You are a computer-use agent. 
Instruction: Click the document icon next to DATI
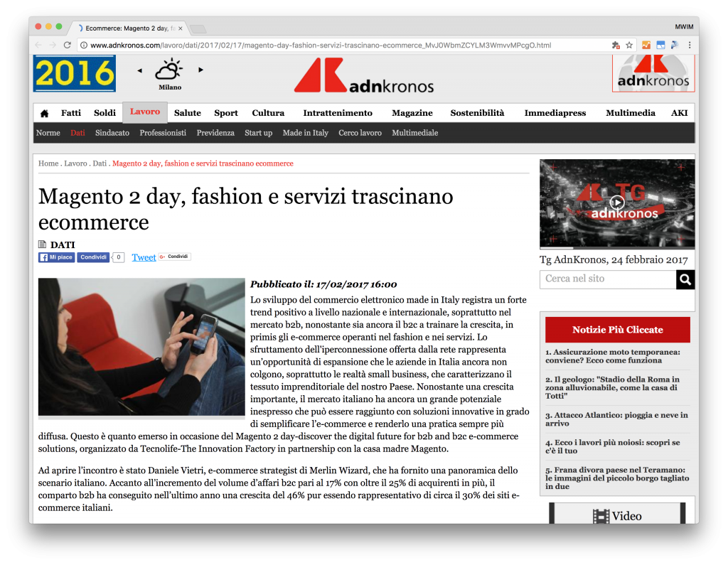[42, 244]
